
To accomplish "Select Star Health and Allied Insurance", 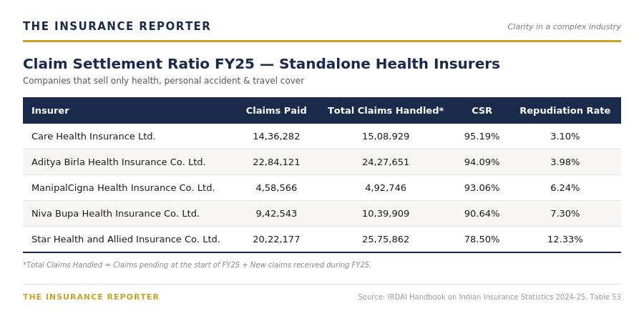I will [126, 240].
